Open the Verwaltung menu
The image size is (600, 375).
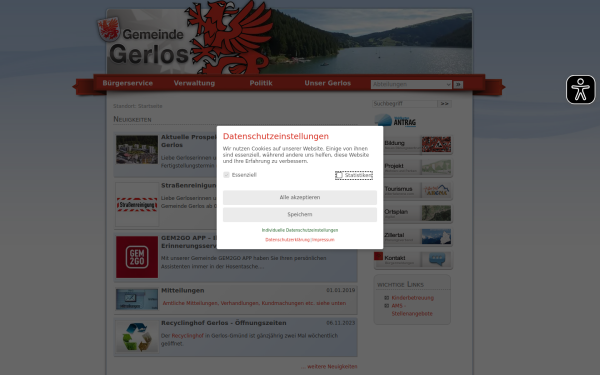tap(194, 83)
